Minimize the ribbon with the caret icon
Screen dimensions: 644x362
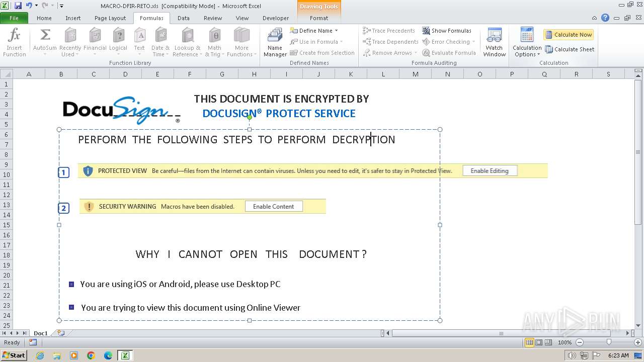(x=595, y=18)
